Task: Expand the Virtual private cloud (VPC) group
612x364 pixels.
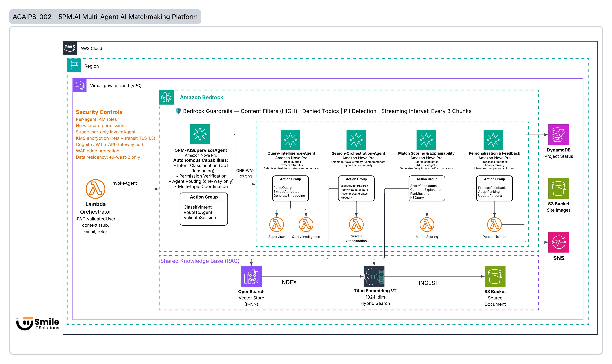Action: [x=115, y=86]
